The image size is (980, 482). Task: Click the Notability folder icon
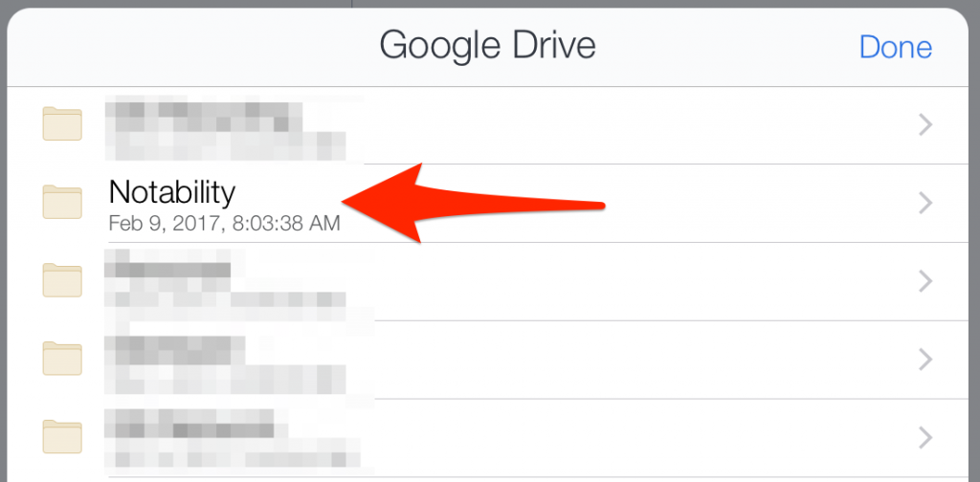(62, 203)
